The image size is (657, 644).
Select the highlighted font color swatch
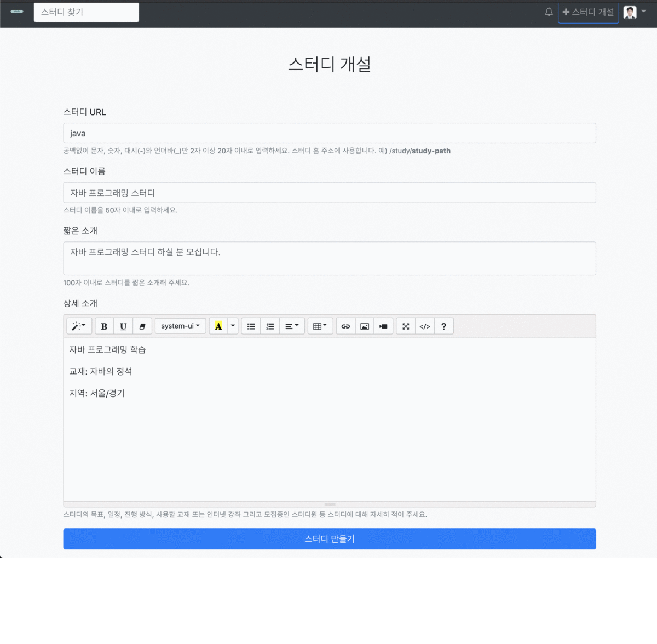pyautogui.click(x=218, y=326)
